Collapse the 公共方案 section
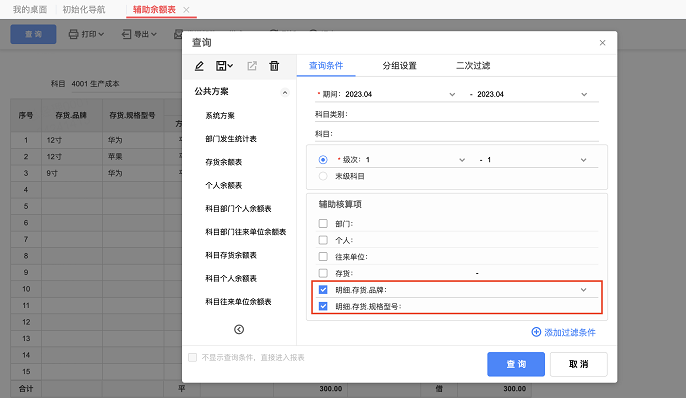Screen dimensions: 686x398 pyautogui.click(x=285, y=92)
